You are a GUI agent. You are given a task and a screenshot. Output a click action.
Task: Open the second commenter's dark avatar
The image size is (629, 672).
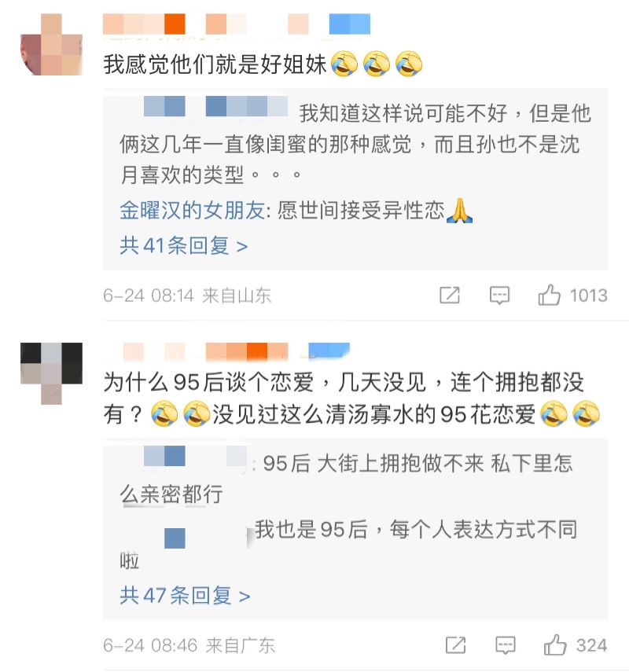tap(51, 373)
